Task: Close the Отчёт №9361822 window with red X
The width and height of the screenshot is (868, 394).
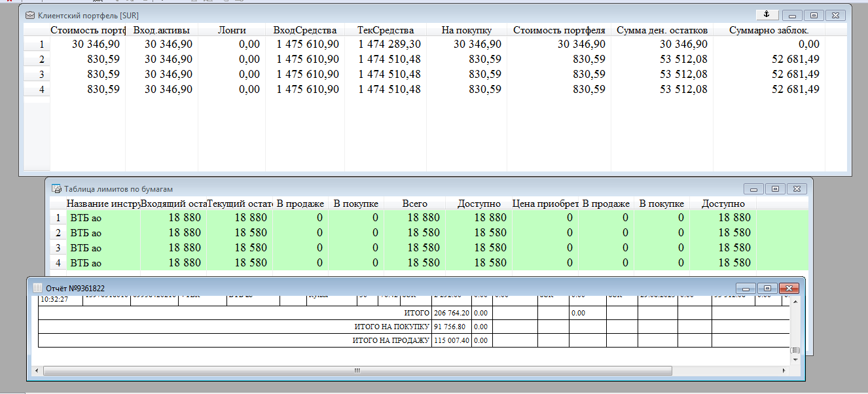Action: click(789, 288)
